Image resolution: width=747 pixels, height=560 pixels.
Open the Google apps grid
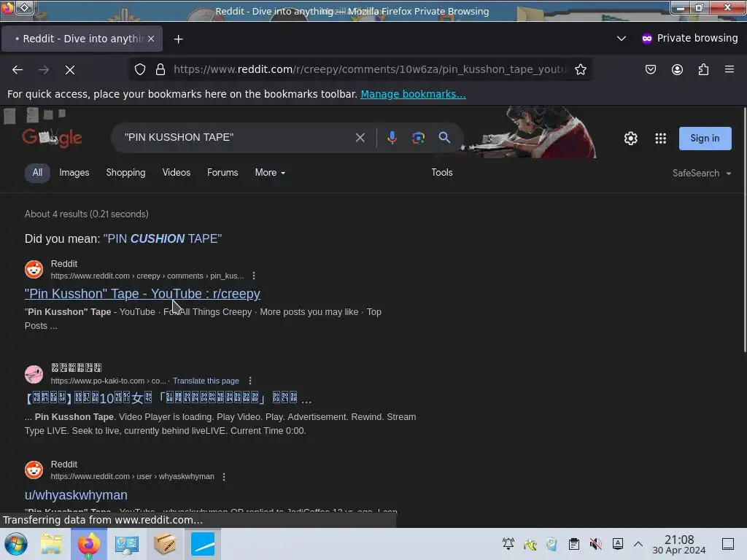coord(661,139)
